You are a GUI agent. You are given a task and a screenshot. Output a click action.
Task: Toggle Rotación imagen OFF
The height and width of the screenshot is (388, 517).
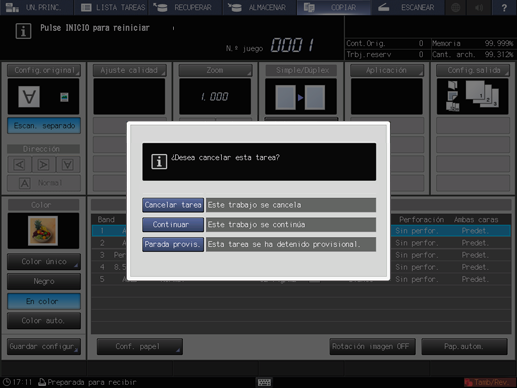pos(372,347)
